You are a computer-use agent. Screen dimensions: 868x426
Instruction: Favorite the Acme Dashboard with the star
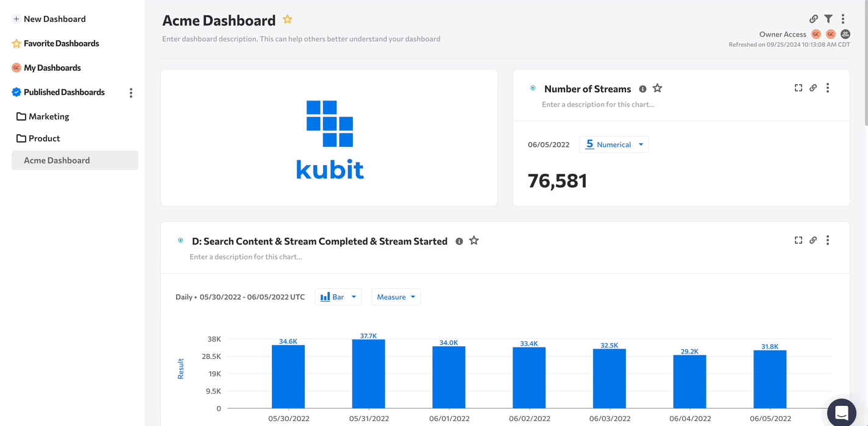point(288,20)
